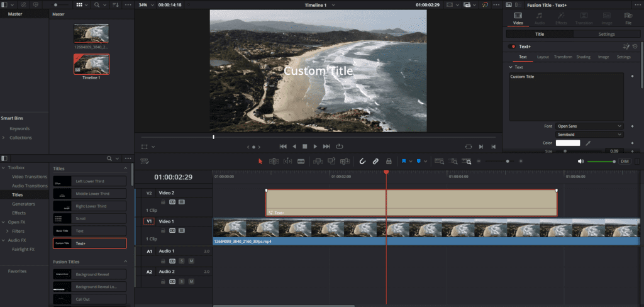
Task: Mute Audio 1 track with M button
Action: (x=191, y=260)
